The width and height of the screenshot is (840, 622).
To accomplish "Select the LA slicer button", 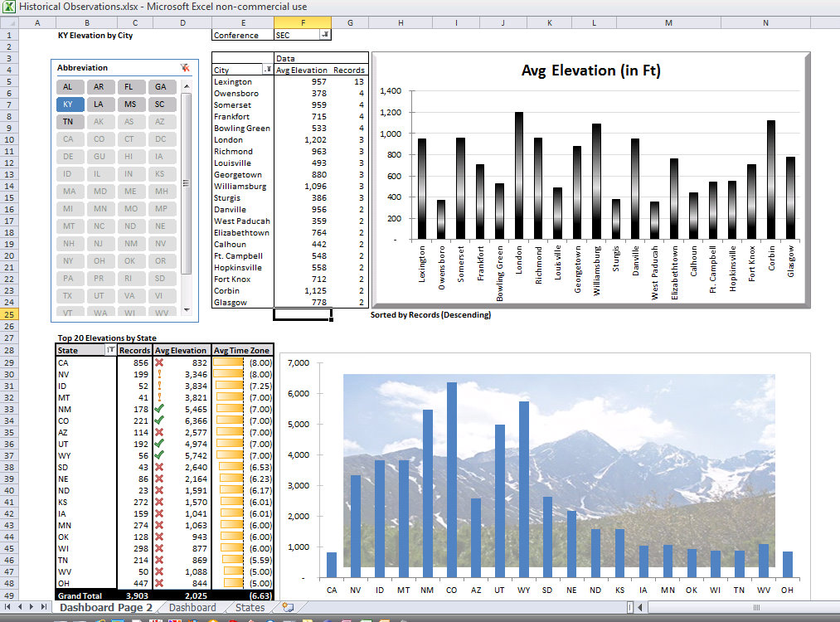I will (x=99, y=104).
